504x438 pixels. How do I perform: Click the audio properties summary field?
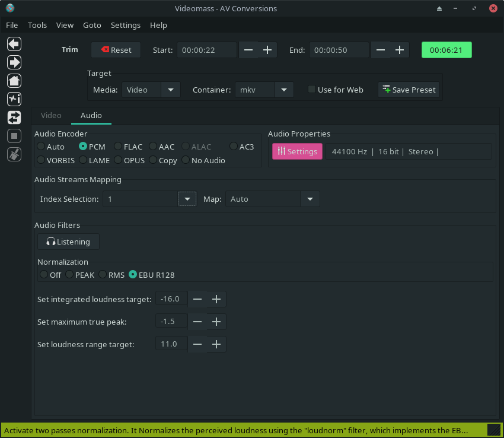pyautogui.click(x=408, y=151)
